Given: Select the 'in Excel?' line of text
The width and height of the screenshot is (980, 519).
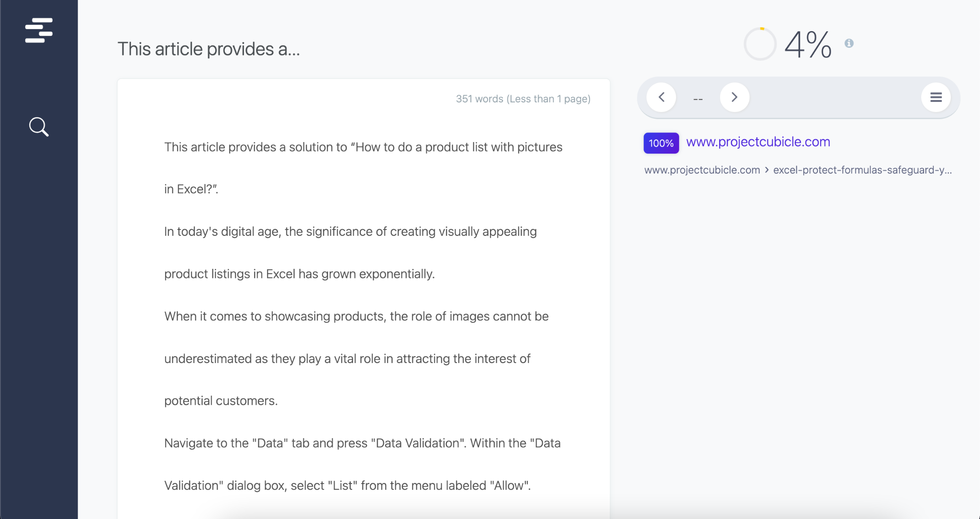Looking at the screenshot, I should (191, 189).
